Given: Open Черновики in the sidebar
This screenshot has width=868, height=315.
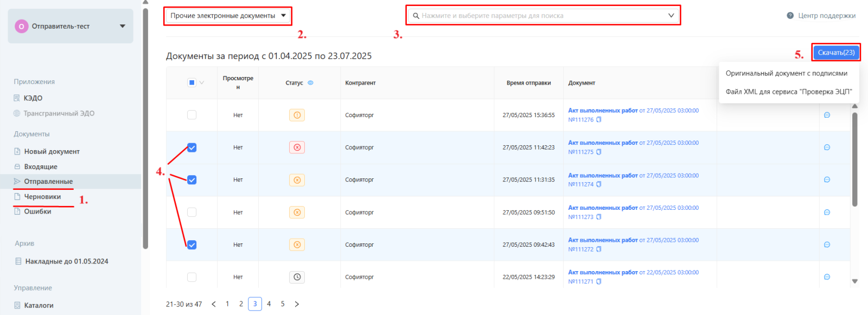Looking at the screenshot, I should (x=42, y=197).
